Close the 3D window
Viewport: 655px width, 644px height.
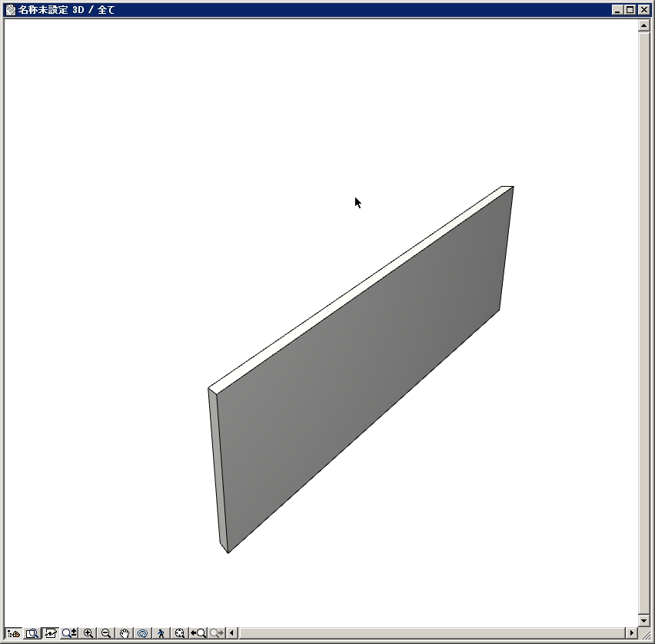(x=643, y=9)
